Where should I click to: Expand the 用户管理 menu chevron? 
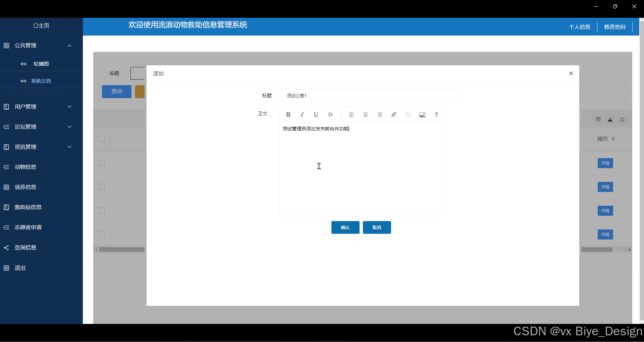70,107
